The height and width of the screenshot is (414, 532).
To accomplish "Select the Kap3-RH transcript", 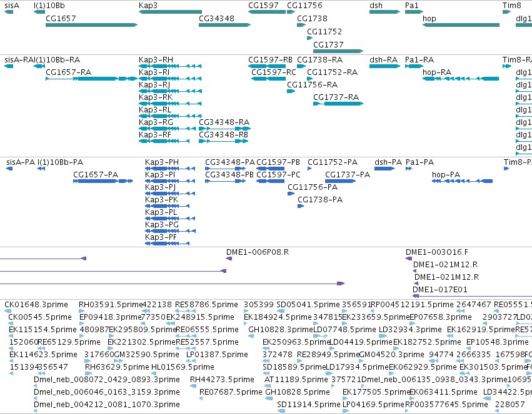I will tap(170, 66).
